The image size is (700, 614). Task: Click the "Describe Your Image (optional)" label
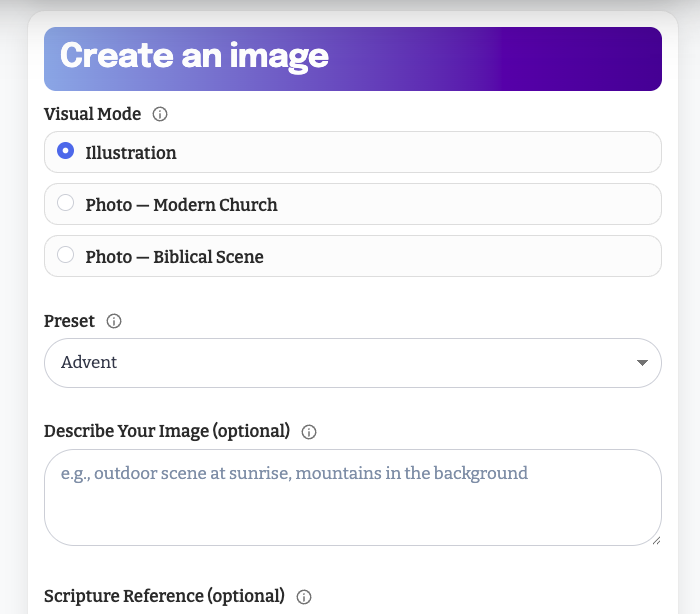167,431
